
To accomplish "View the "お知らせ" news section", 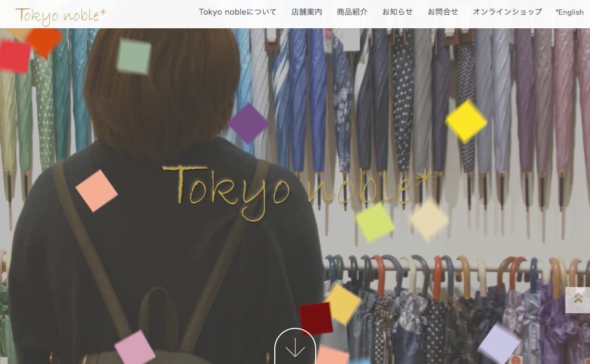I will pyautogui.click(x=397, y=12).
